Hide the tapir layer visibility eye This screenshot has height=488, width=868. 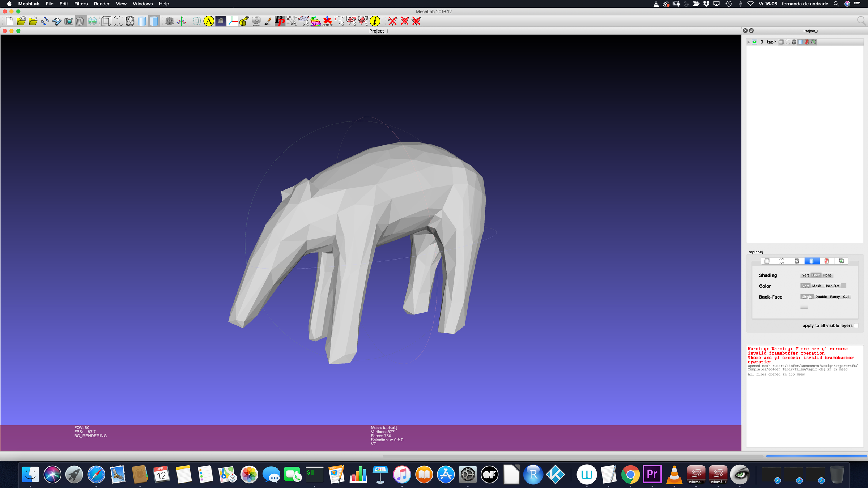(x=754, y=42)
